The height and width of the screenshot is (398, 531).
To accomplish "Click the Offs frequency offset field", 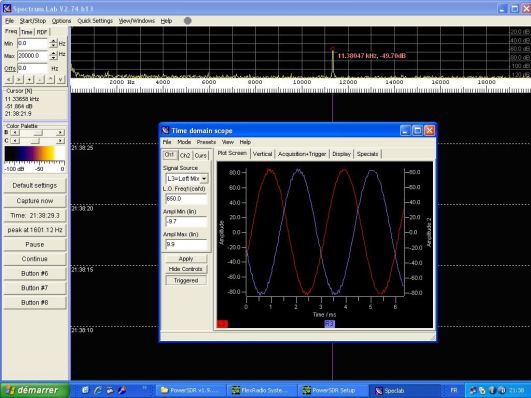I will (x=32, y=68).
